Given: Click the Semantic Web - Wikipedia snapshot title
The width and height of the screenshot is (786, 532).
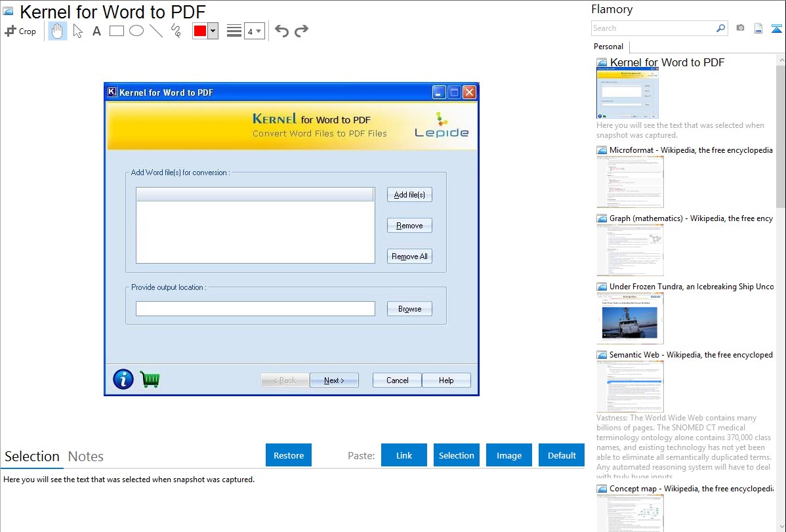Looking at the screenshot, I should pos(691,354).
